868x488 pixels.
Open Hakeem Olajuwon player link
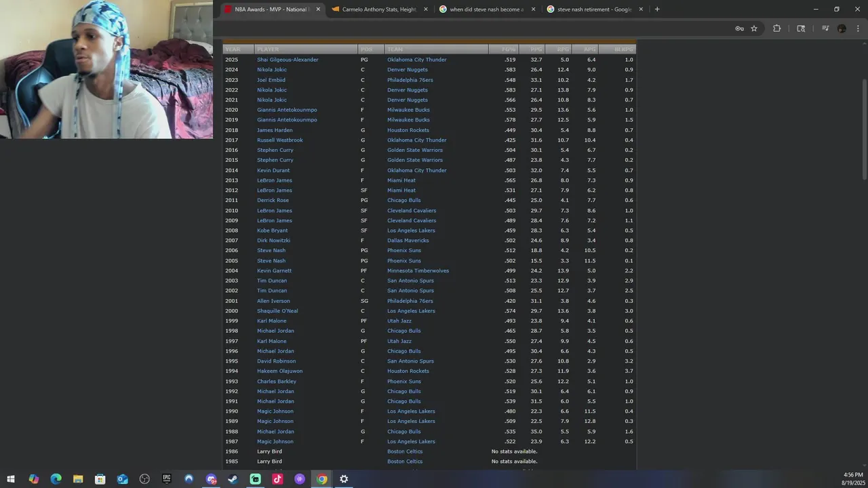279,371
